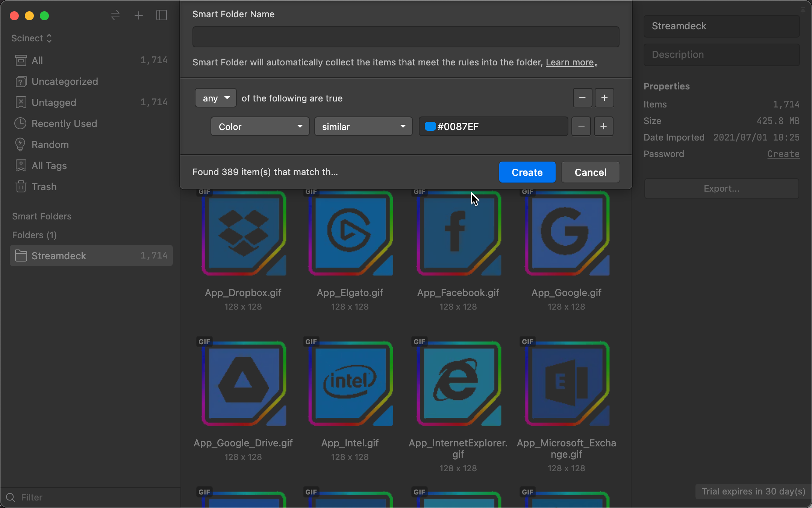Viewport: 812px width, 508px height.
Task: Expand the Folders (1) section
Action: [35, 235]
